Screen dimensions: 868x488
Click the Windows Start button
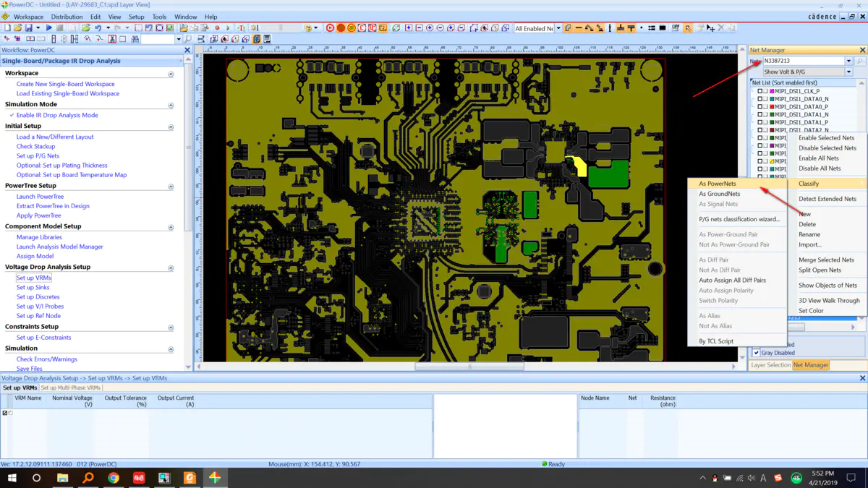click(x=12, y=478)
